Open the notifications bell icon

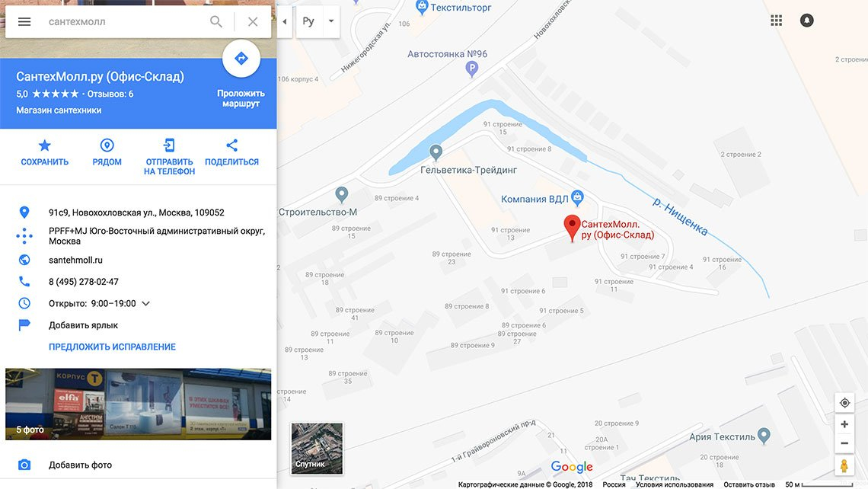pyautogui.click(x=806, y=21)
